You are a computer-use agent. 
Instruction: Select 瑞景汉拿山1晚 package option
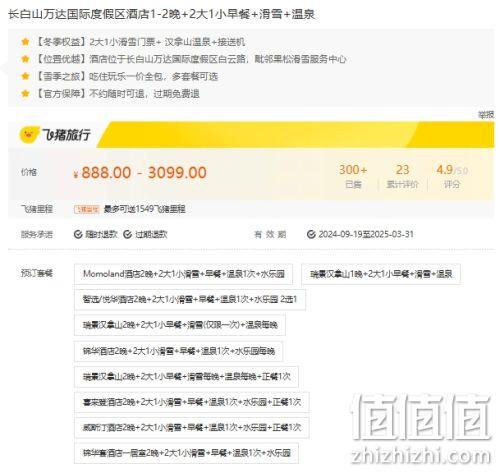point(381,274)
